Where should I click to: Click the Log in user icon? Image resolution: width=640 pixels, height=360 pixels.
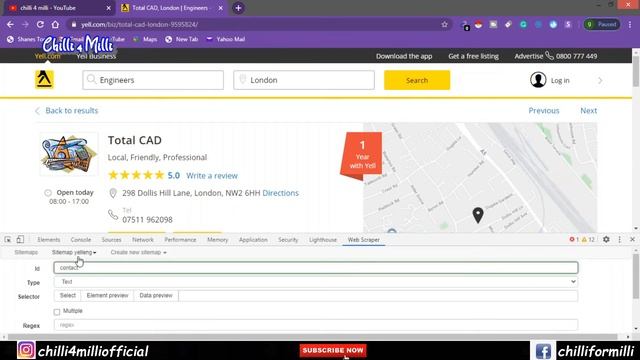click(538, 80)
